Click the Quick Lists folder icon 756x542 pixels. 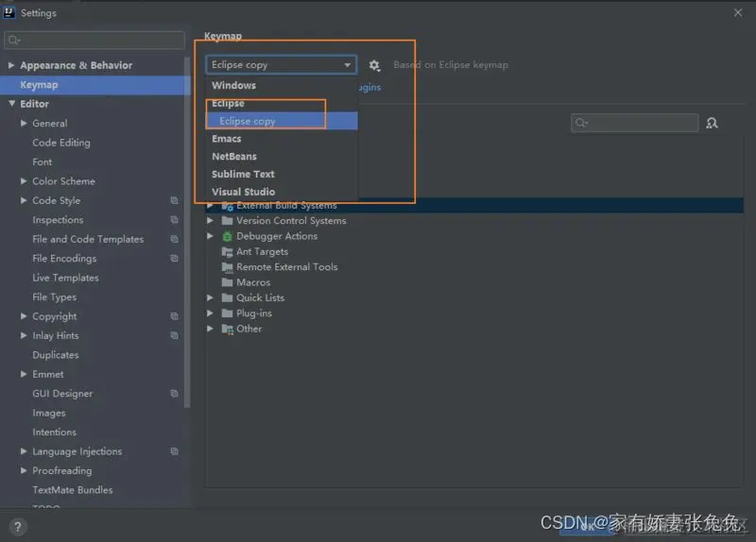(x=227, y=297)
